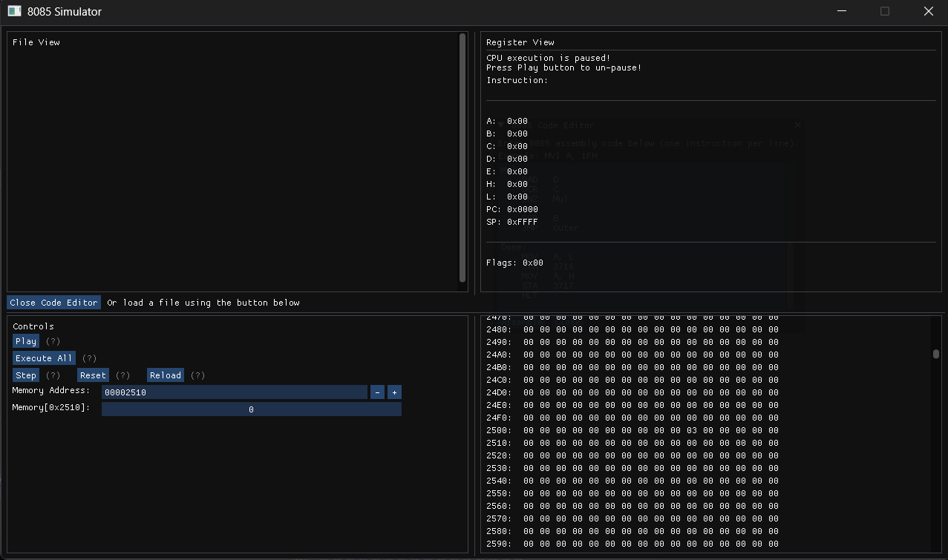Click the memory dump scrollbar thumb
Screen dimensions: 948x560
(936, 354)
